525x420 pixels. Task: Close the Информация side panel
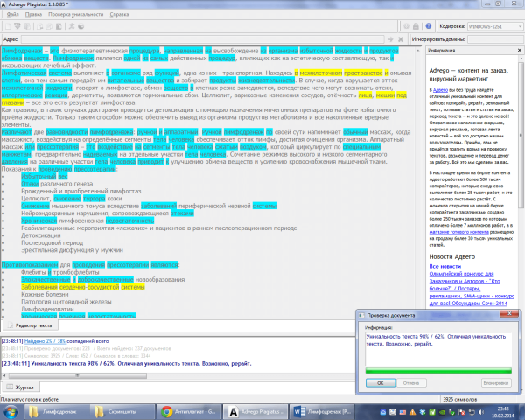(519, 50)
